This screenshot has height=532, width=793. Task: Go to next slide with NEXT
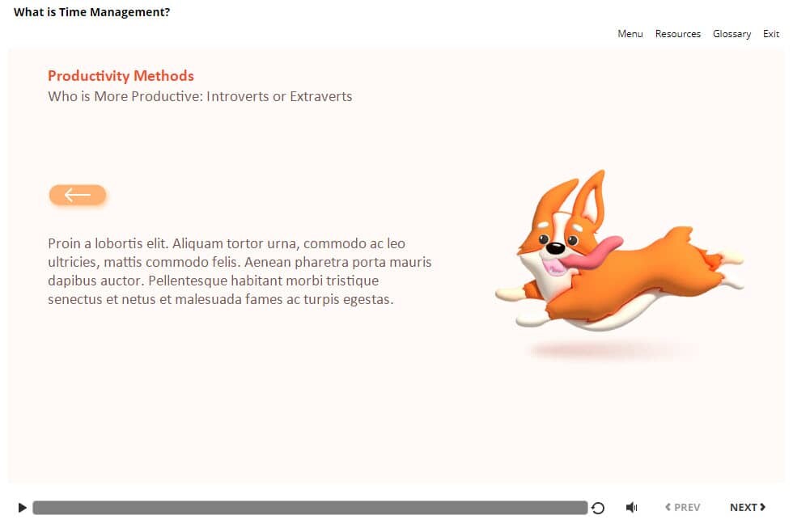pyautogui.click(x=743, y=507)
